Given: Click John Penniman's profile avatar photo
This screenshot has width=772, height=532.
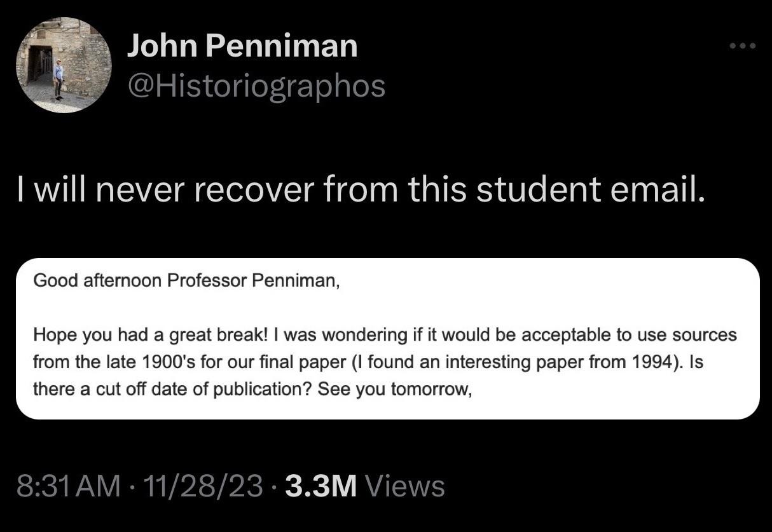Looking at the screenshot, I should click(x=64, y=65).
